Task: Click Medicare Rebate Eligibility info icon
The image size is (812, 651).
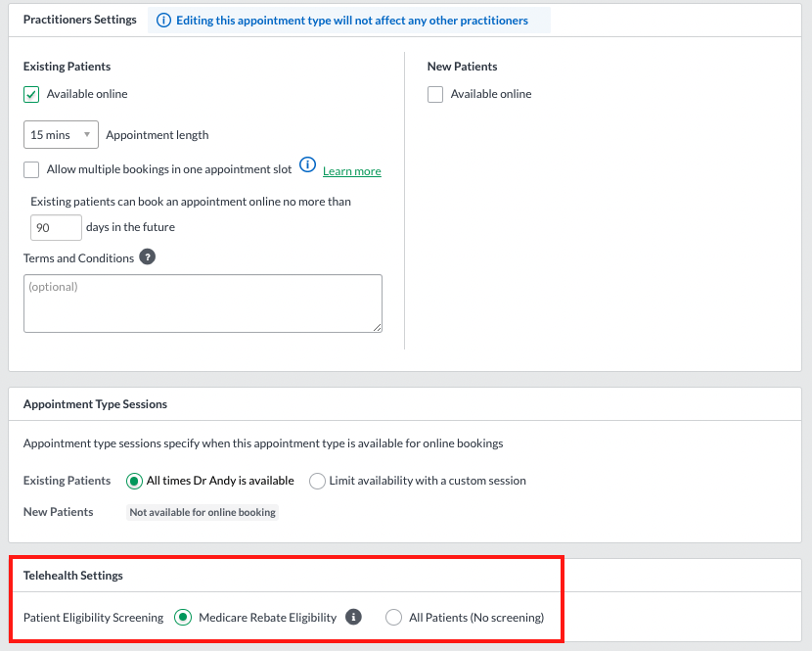Action: tap(353, 617)
